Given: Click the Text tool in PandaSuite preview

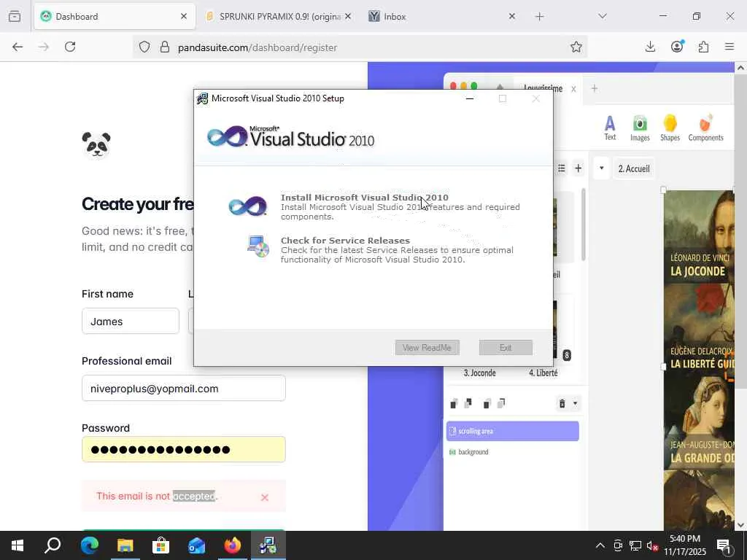Looking at the screenshot, I should coord(610,128).
